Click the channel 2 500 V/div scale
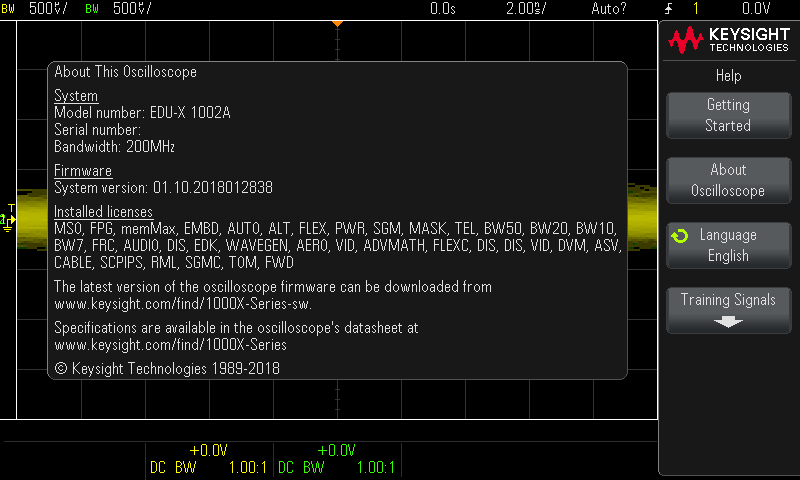Screen dimensions: 800x480 coord(132,9)
